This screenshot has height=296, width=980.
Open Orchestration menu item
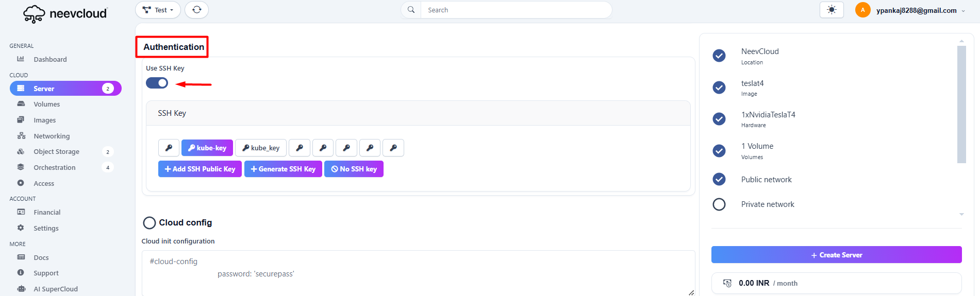coord(54,167)
